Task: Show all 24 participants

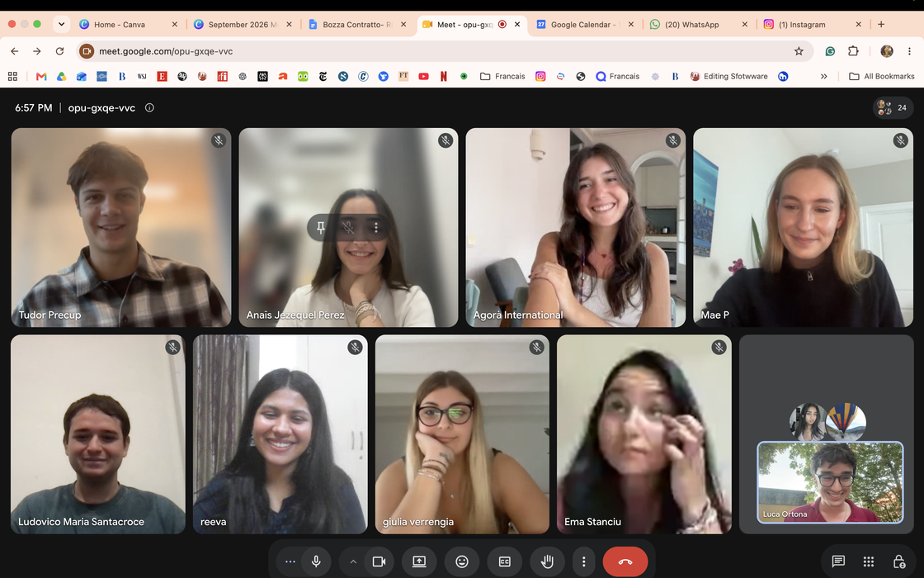Action: pos(893,108)
